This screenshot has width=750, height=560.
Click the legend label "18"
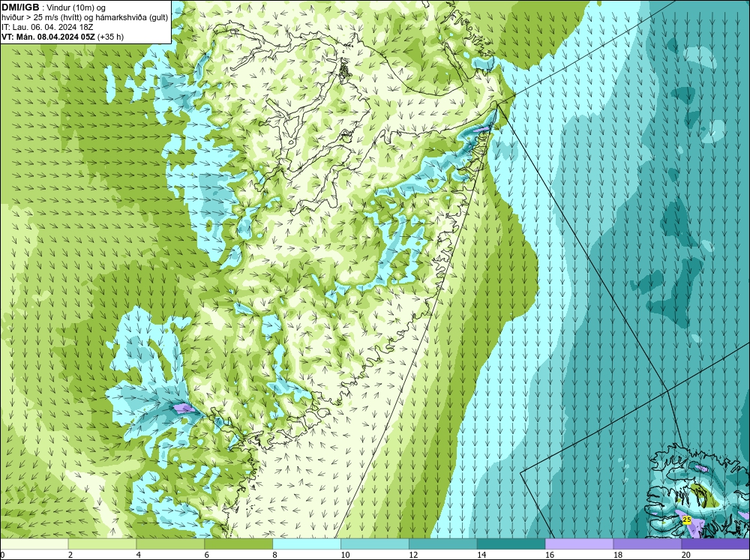[x=617, y=555]
